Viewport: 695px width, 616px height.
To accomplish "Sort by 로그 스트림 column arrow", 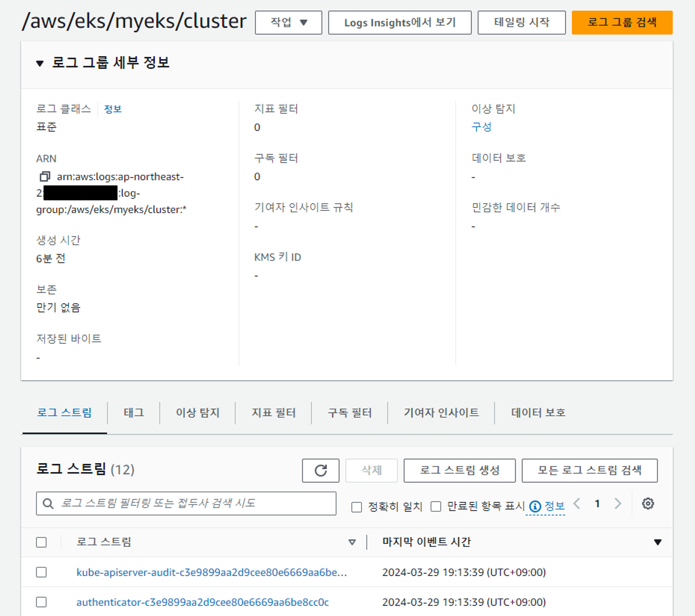I will (x=352, y=542).
